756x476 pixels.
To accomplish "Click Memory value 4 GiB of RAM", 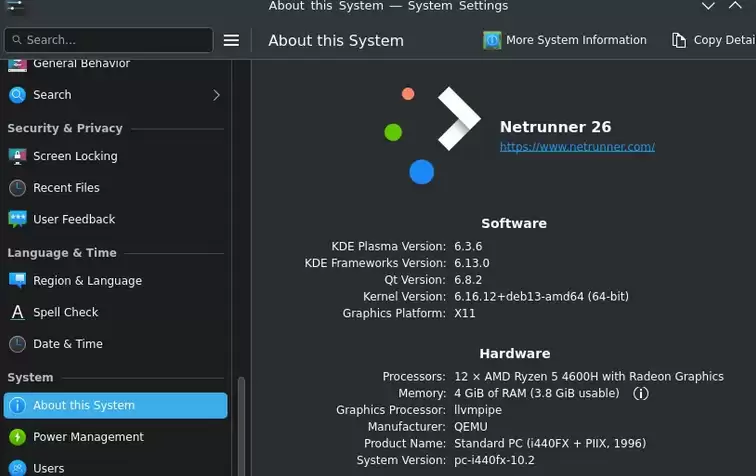I will click(536, 394).
